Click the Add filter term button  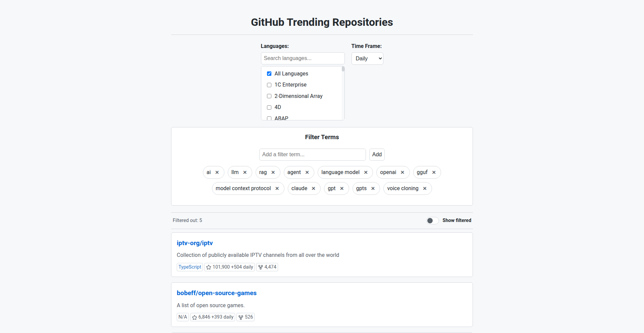(x=377, y=154)
